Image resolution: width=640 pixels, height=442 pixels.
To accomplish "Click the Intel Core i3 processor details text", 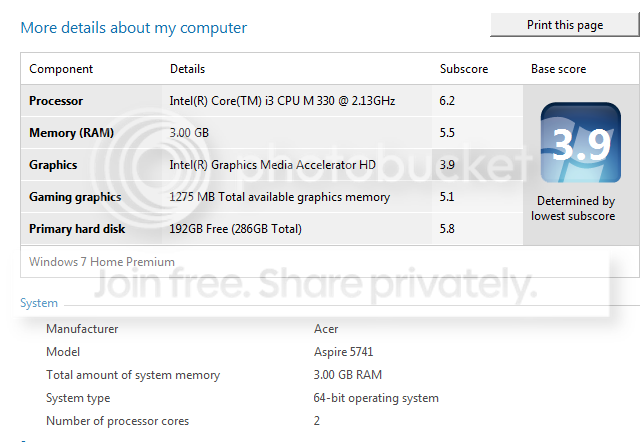I will pyautogui.click(x=282, y=101).
